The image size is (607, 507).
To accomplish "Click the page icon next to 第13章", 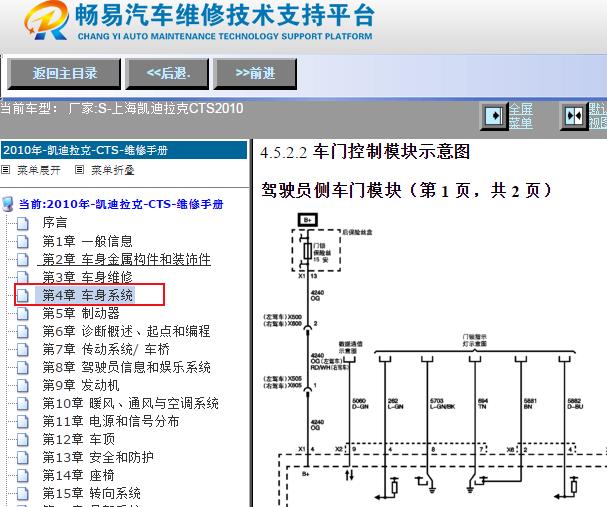I will 23,458.
